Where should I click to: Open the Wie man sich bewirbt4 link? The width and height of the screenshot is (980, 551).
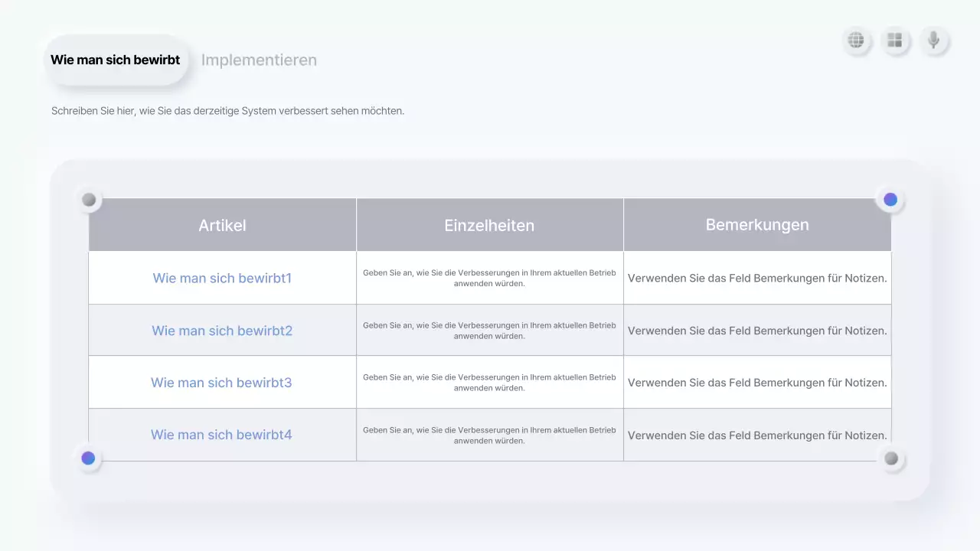pyautogui.click(x=221, y=435)
